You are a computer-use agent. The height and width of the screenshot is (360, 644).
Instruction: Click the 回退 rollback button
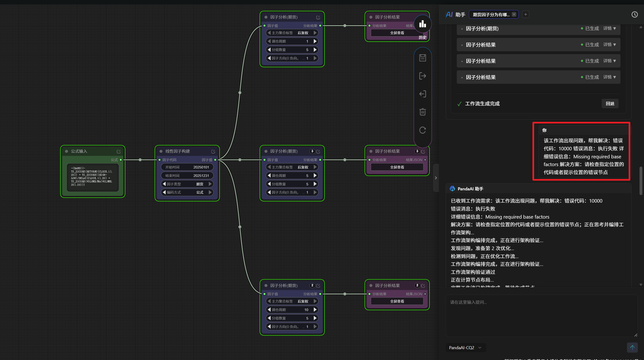610,104
